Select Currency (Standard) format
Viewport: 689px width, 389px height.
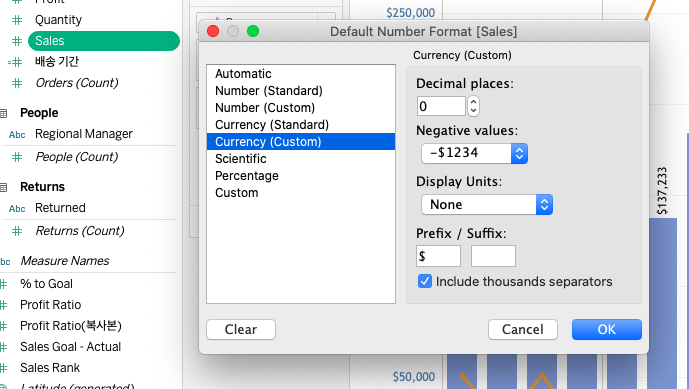pyautogui.click(x=301, y=125)
